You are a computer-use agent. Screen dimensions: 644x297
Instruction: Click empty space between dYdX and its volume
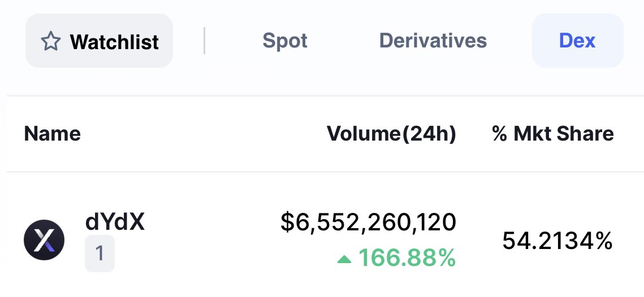click(213, 240)
